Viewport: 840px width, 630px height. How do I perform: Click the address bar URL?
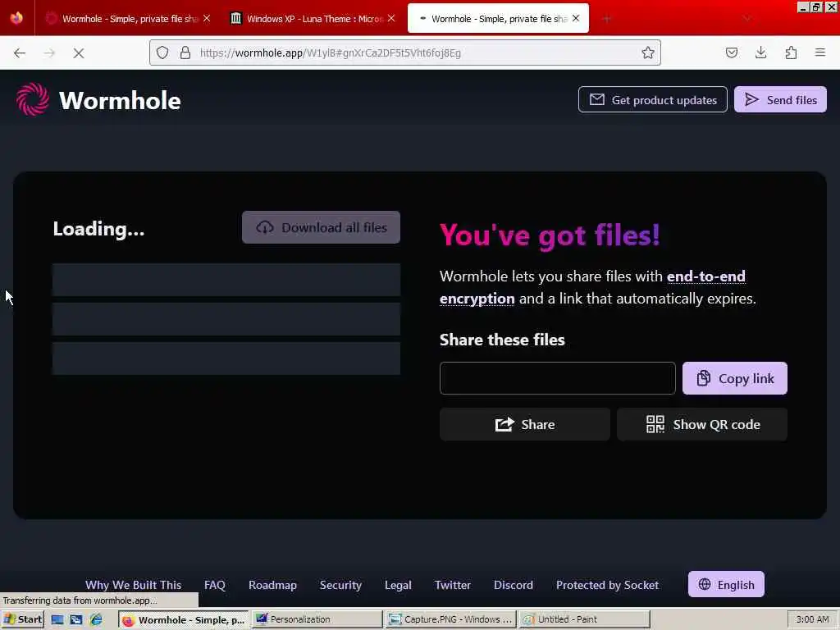[x=331, y=52]
